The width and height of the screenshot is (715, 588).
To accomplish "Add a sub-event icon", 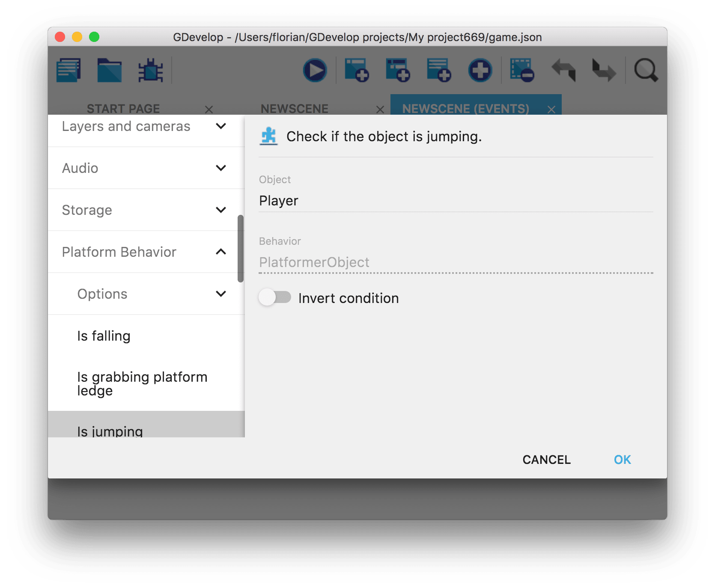I will pos(398,70).
